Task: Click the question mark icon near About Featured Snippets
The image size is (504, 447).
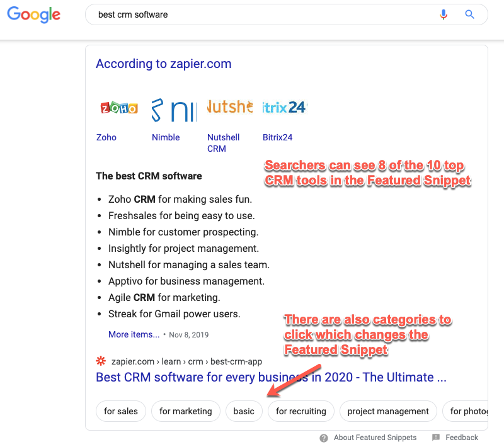Action: (x=324, y=438)
